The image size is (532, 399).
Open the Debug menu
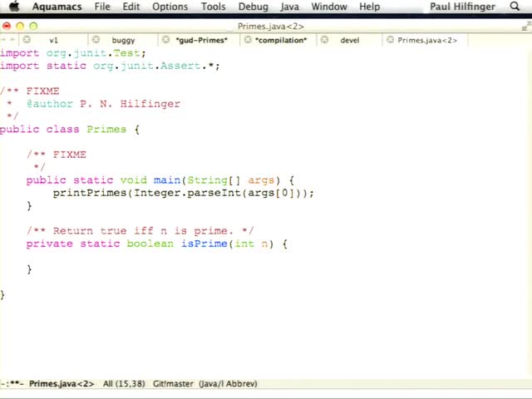click(x=253, y=7)
